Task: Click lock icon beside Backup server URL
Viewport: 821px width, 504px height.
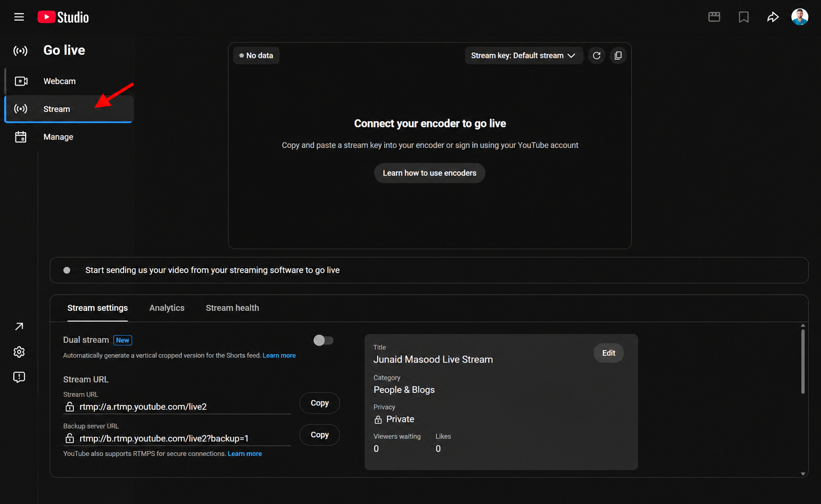Action: point(70,438)
